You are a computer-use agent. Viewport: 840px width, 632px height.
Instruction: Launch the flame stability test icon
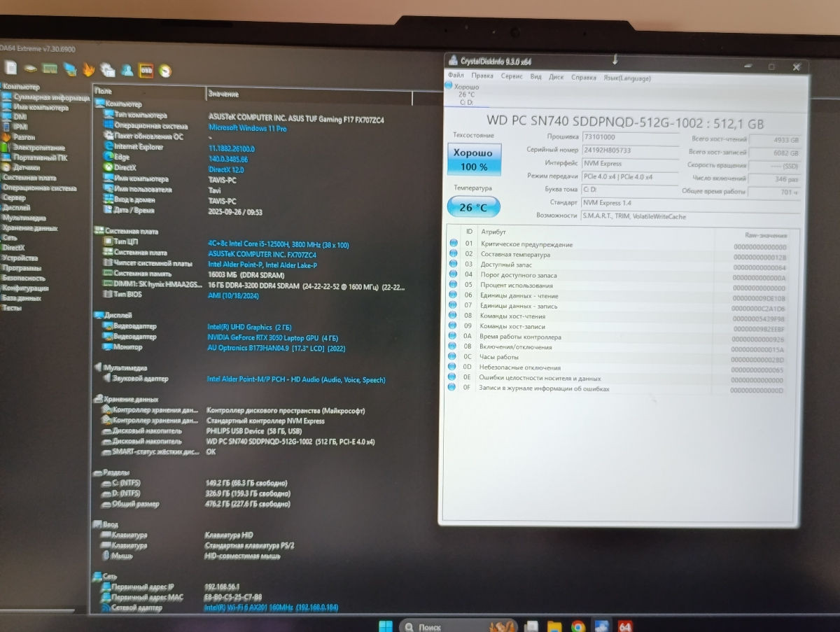tap(88, 69)
